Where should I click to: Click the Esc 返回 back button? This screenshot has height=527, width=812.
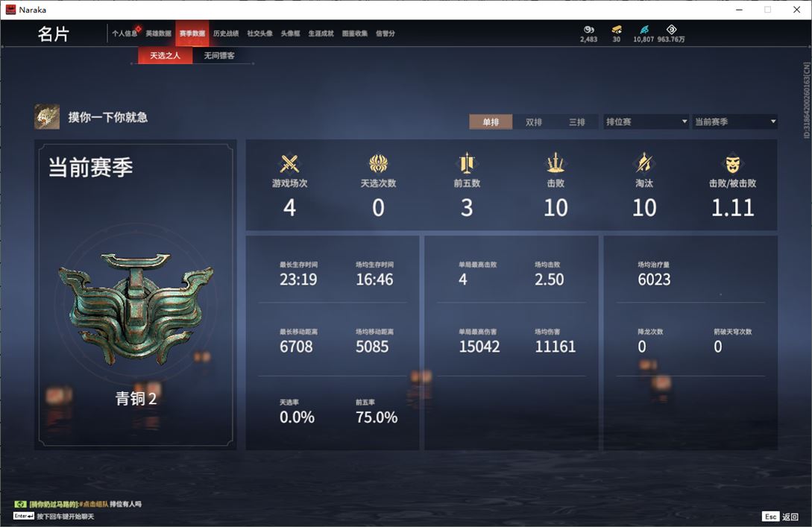pos(780,516)
